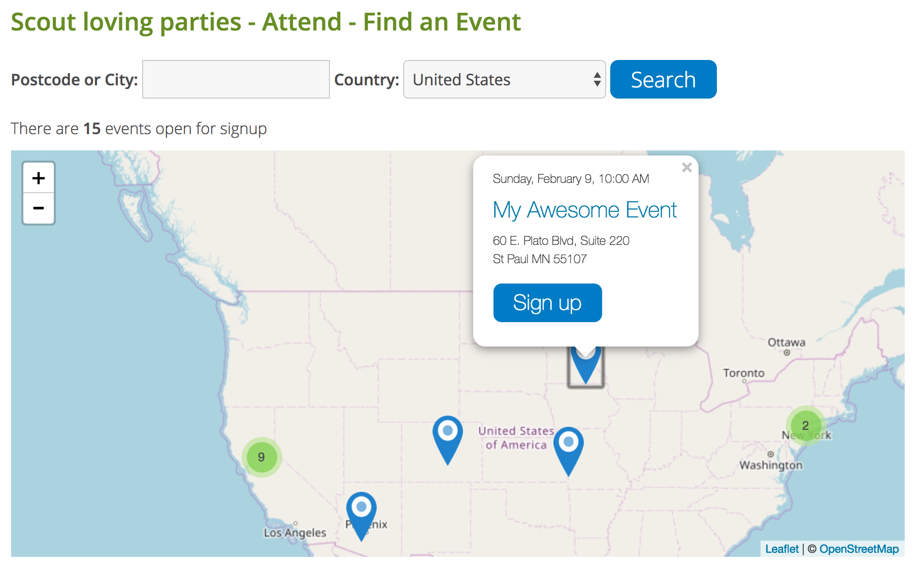Click the Leaflet attribution link
The width and height of the screenshot is (924, 564).
[x=781, y=549]
